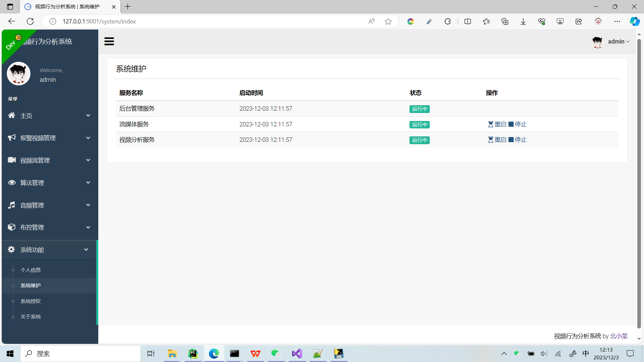Toggle split screen browser icon
This screenshot has height=362, width=644.
click(x=468, y=21)
